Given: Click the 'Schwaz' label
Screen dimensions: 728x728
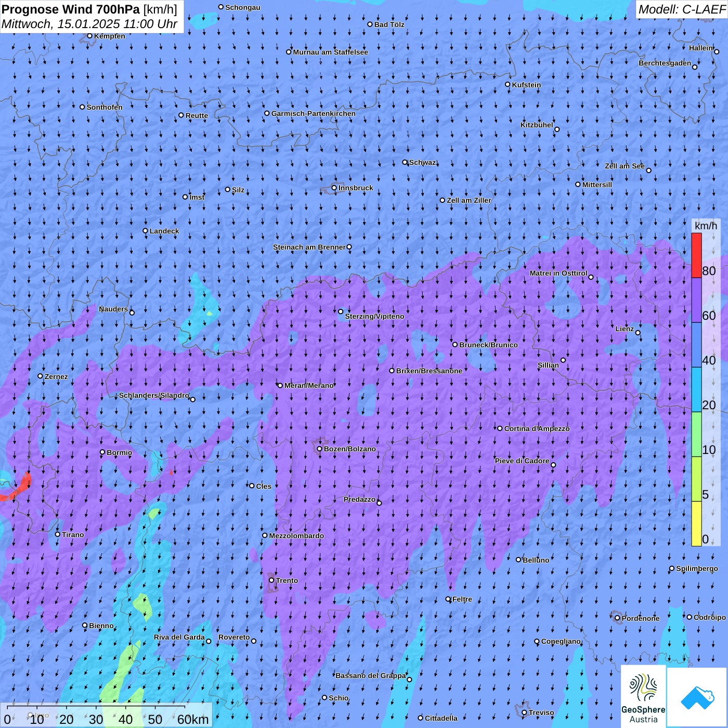Looking at the screenshot, I should coord(423,162).
